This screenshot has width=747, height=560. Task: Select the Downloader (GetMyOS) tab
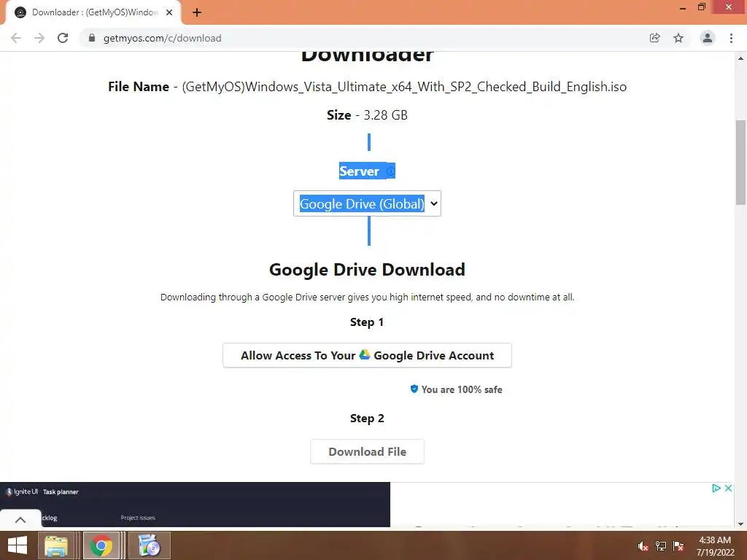93,12
